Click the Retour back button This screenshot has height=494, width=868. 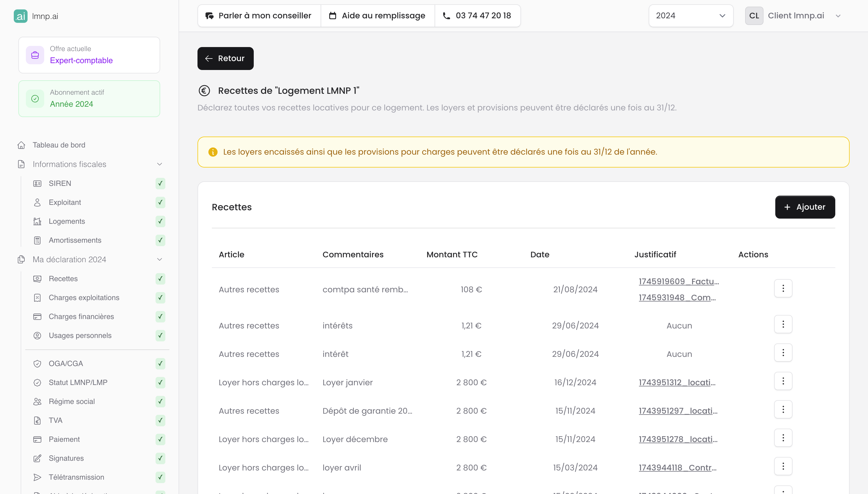[x=225, y=58]
